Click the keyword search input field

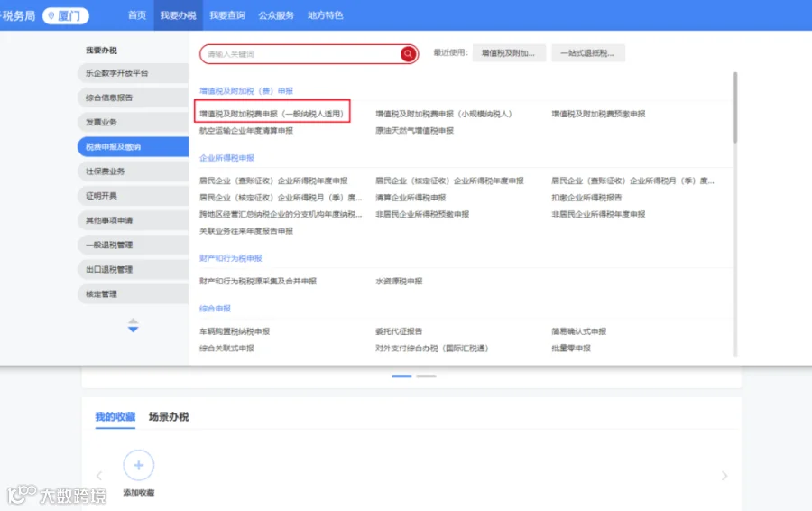(x=300, y=54)
